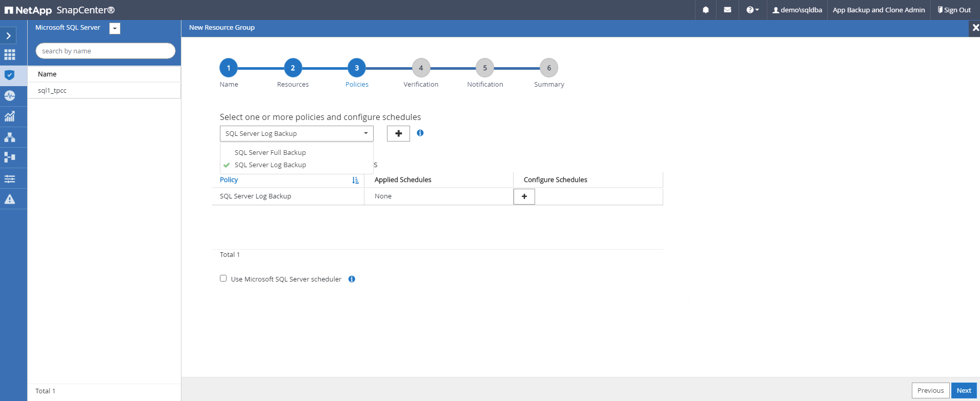Click App Backup and Clone Admin role
This screenshot has width=980, height=401.
[879, 10]
